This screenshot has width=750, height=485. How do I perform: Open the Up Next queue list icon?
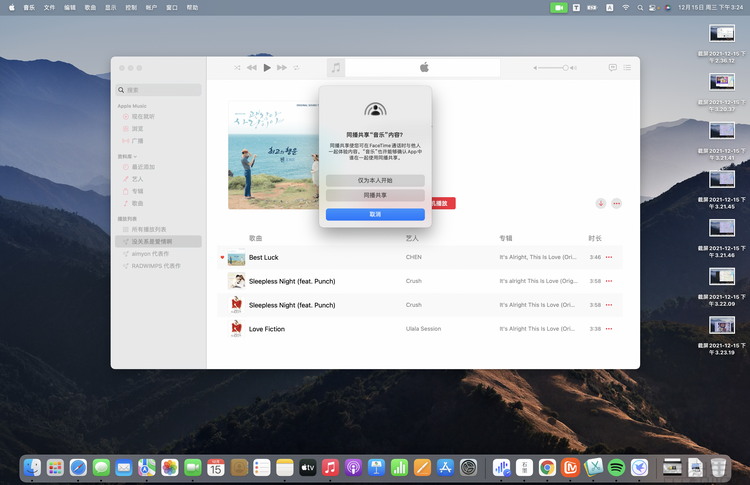point(627,67)
